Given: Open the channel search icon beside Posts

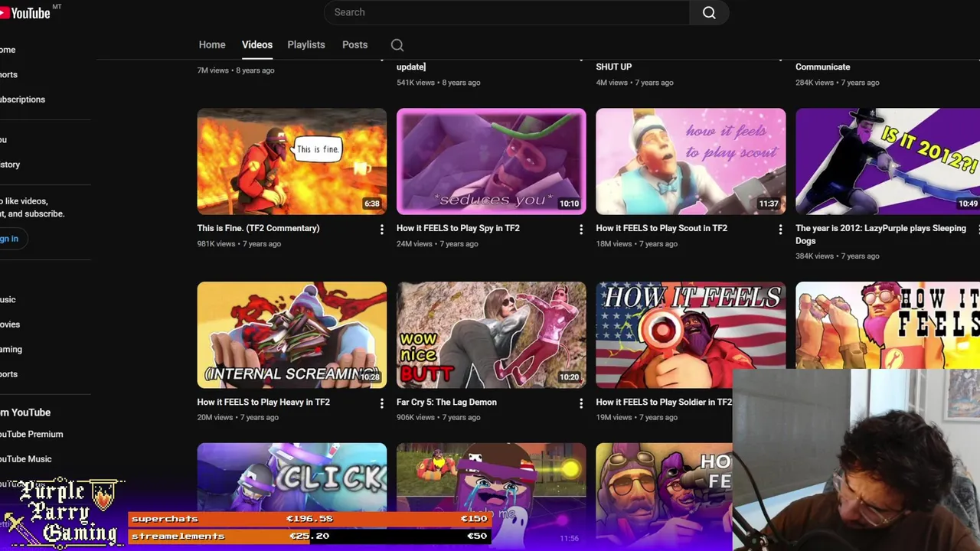Looking at the screenshot, I should coord(397,45).
